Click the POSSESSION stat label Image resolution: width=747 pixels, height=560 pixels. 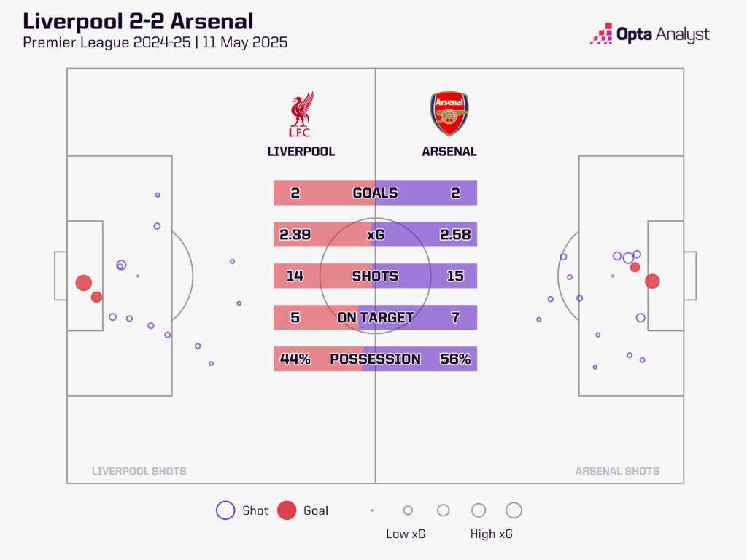click(x=375, y=359)
